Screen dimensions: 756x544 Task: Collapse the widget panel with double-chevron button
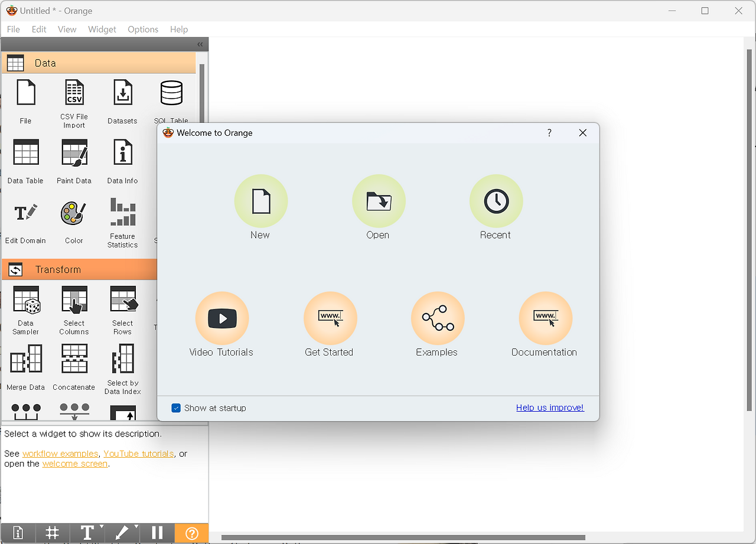(200, 44)
